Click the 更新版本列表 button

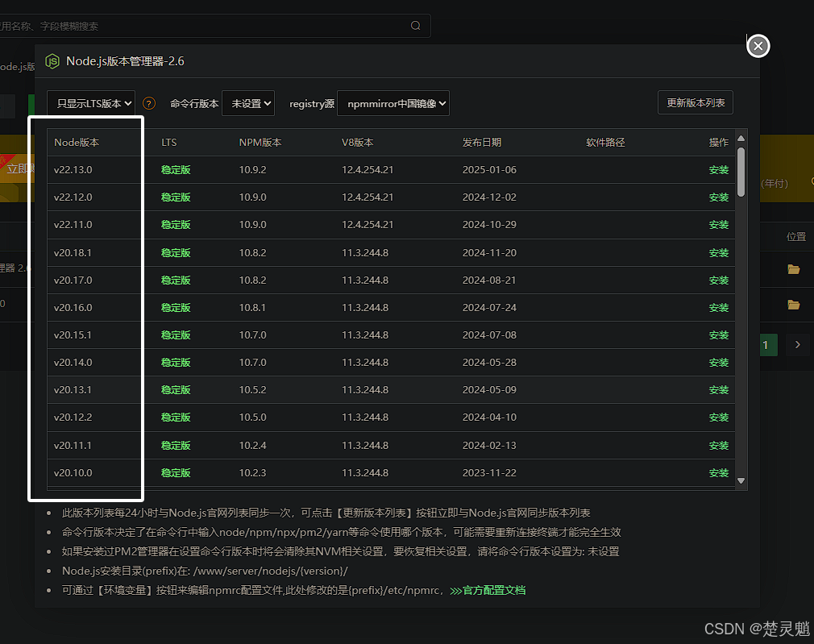pyautogui.click(x=695, y=103)
